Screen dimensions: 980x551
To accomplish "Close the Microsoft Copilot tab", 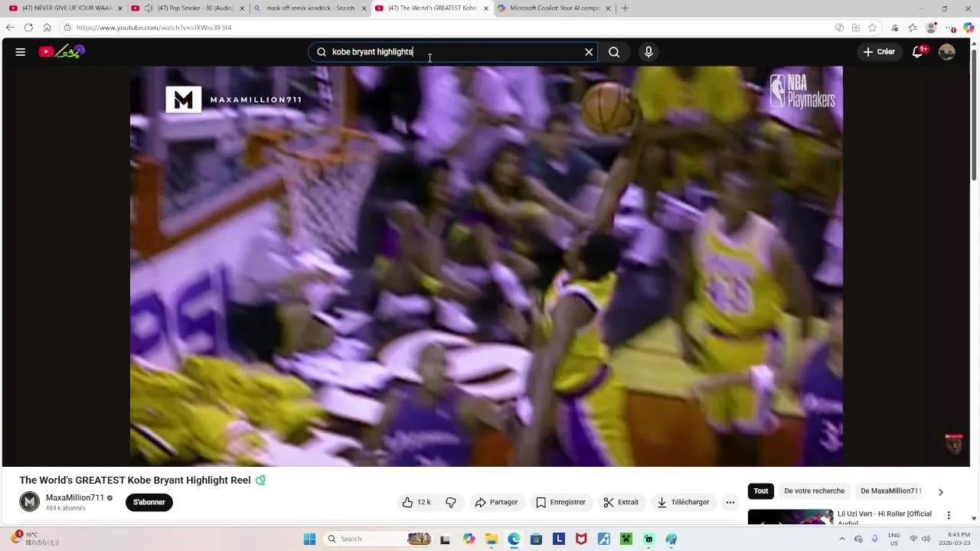I will tap(609, 8).
